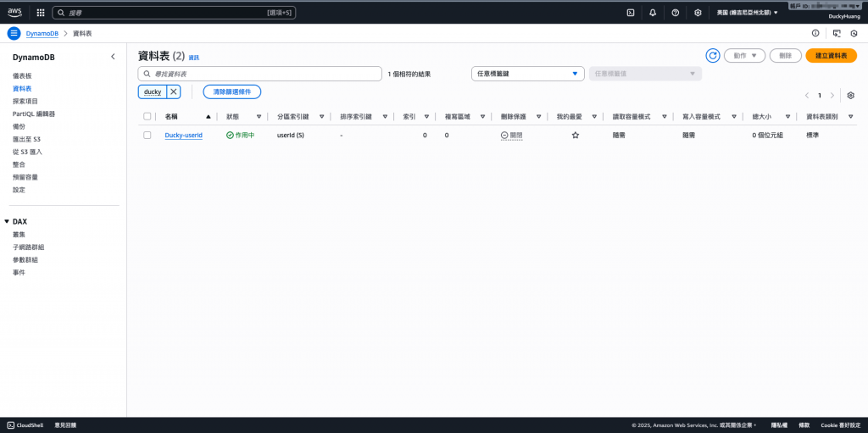The image size is (868, 433).
Task: Open the tutorial panel icon at top right
Action: [837, 33]
